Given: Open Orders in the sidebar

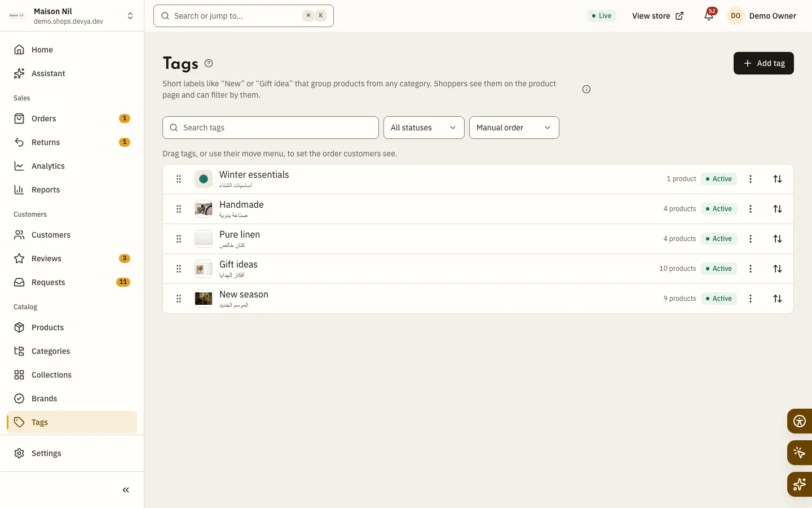Looking at the screenshot, I should tap(72, 119).
